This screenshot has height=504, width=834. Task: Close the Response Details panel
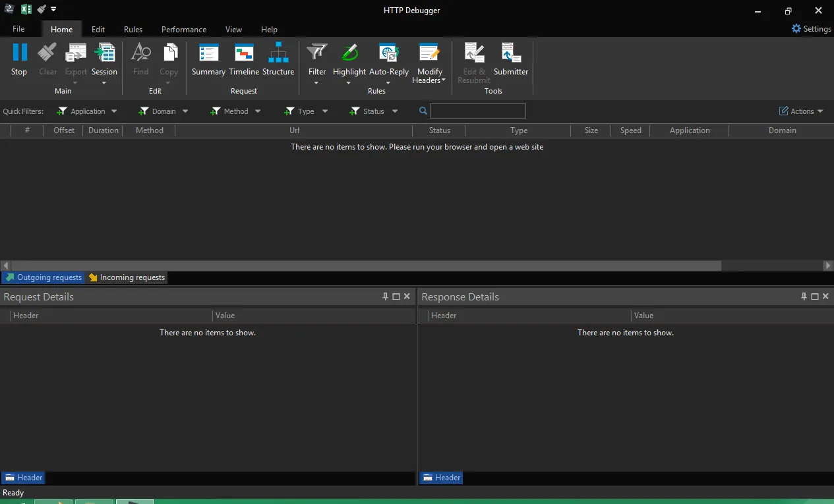click(825, 296)
